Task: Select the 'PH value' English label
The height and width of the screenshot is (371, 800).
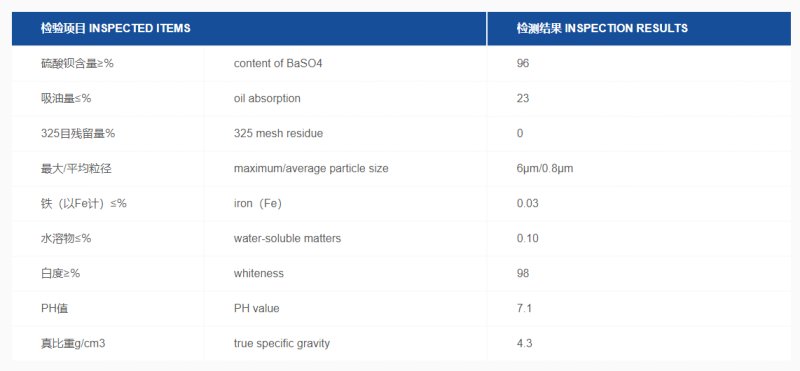Action: pyautogui.click(x=256, y=308)
